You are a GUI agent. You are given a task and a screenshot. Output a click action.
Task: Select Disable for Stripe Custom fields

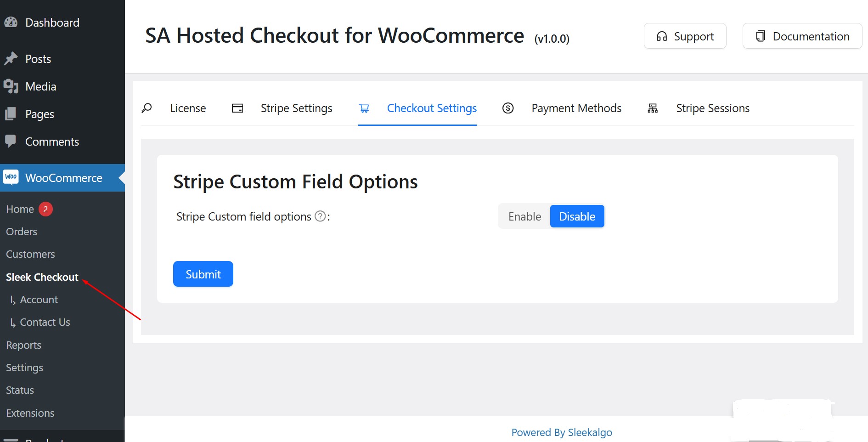(577, 216)
